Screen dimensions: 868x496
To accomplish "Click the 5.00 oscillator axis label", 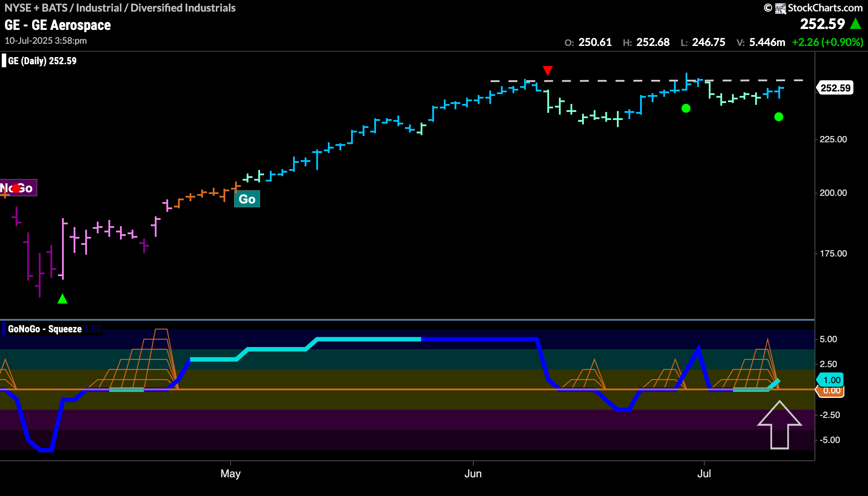I will (x=828, y=339).
